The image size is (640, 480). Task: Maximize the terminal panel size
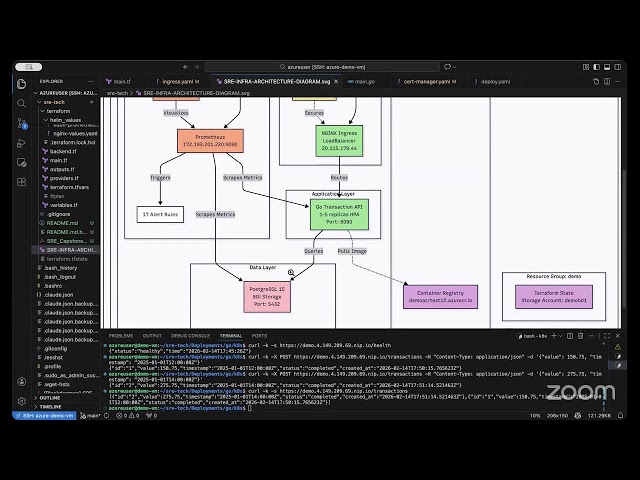tap(607, 336)
